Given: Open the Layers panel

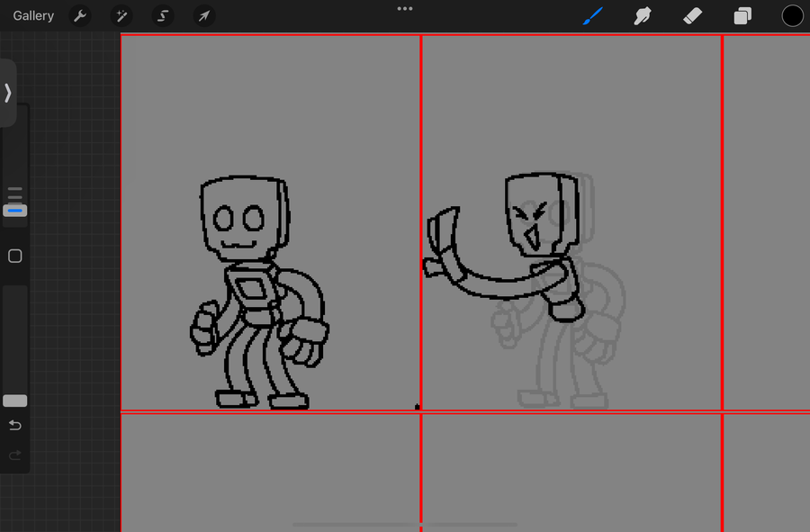Looking at the screenshot, I should (x=742, y=16).
